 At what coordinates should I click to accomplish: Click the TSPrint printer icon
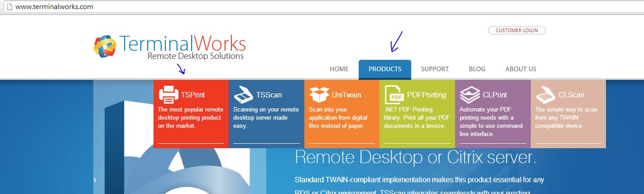click(x=168, y=95)
